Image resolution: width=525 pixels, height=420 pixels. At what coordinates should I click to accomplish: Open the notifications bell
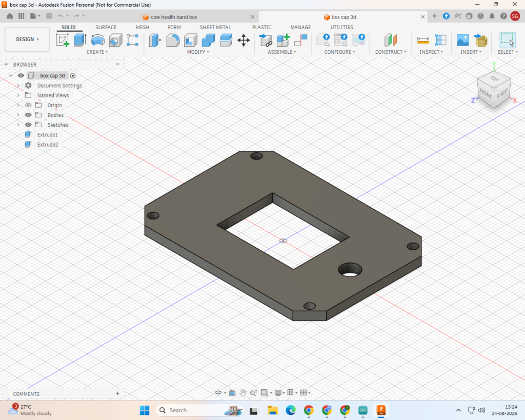tap(492, 16)
